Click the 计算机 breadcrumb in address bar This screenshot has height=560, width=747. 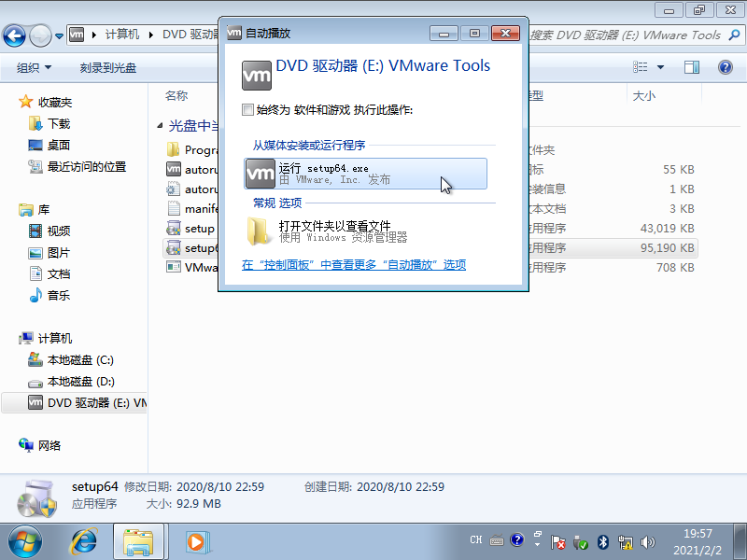[x=122, y=35]
